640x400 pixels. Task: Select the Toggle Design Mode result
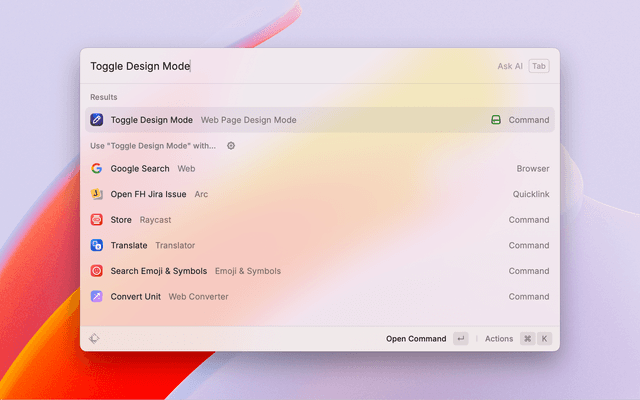[x=300, y=120]
